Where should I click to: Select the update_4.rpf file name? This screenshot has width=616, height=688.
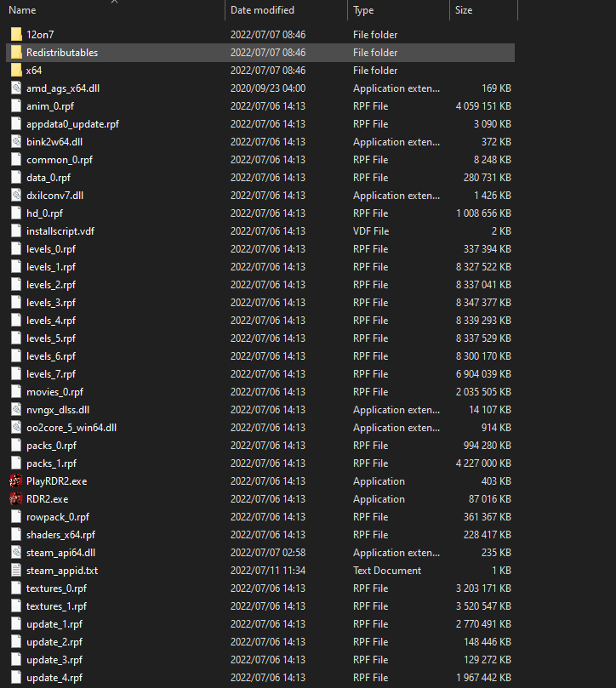coord(54,678)
